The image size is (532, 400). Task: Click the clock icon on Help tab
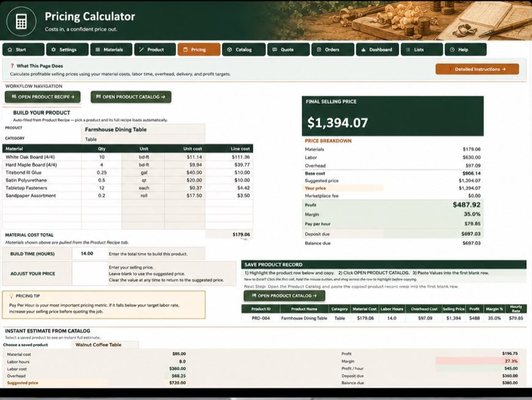(452, 50)
